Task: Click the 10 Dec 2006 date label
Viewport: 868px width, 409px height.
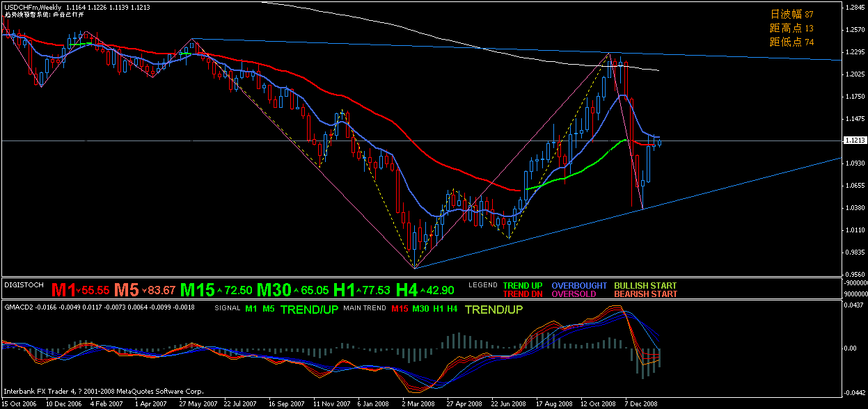Action: click(x=63, y=403)
